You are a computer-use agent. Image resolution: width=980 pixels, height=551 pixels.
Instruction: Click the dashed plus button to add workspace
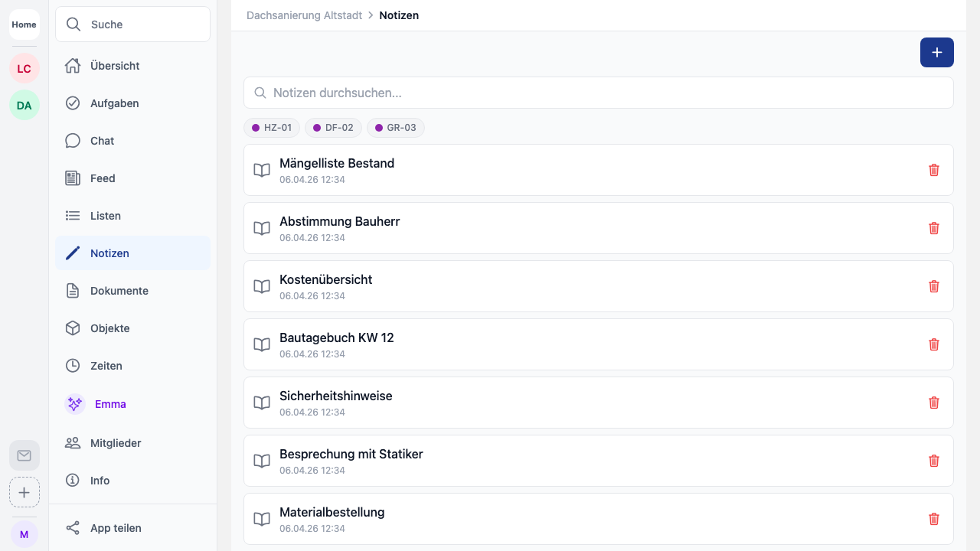24,492
